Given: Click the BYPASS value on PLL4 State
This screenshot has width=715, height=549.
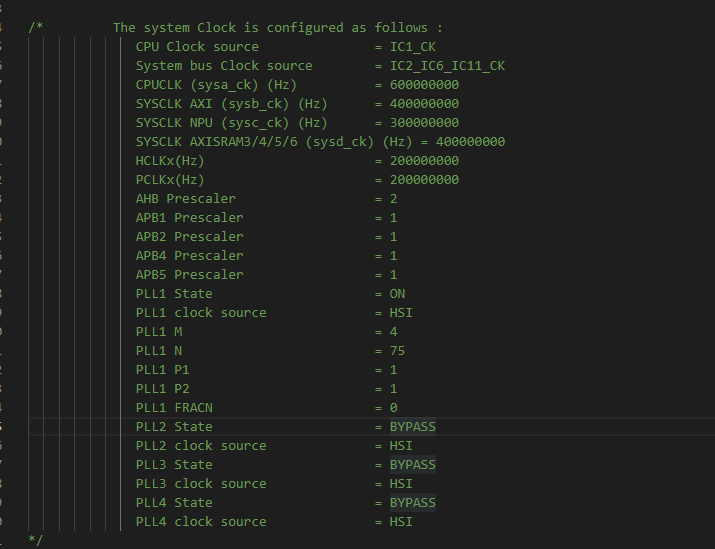Looking at the screenshot, I should 413,503.
